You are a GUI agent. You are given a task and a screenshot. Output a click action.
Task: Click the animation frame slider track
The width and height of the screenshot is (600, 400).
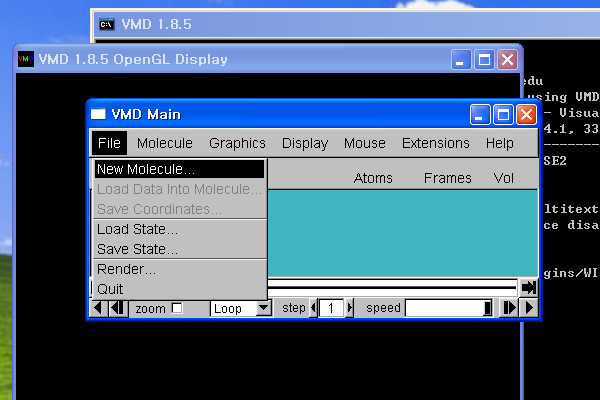(x=392, y=287)
